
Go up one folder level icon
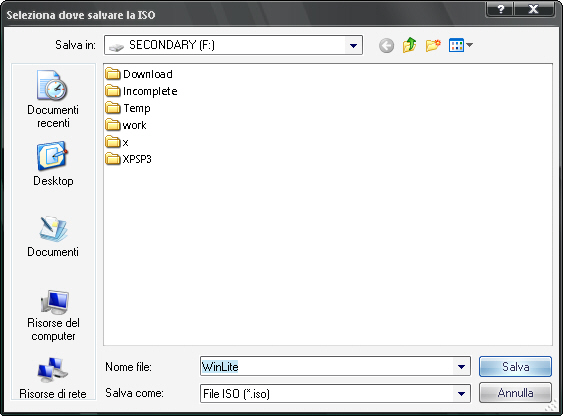(x=409, y=46)
